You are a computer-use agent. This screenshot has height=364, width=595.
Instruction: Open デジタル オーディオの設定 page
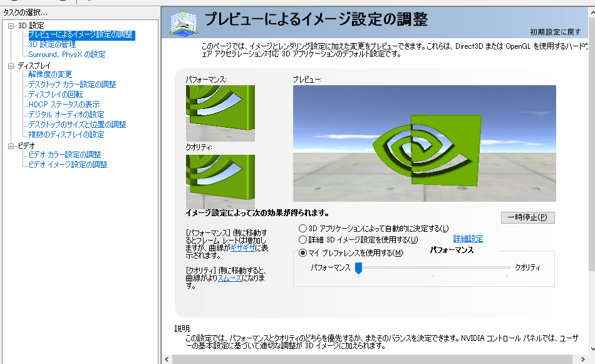point(66,115)
